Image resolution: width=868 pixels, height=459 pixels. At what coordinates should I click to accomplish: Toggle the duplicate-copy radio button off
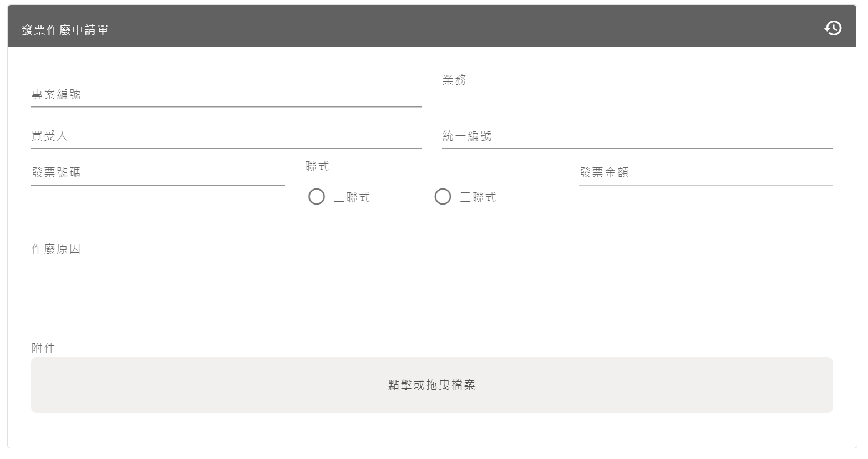pos(317,196)
